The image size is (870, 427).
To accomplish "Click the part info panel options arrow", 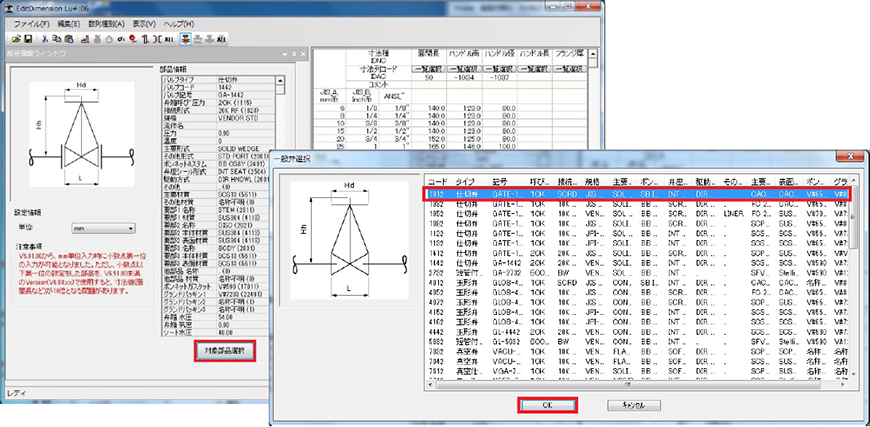I will (285, 54).
